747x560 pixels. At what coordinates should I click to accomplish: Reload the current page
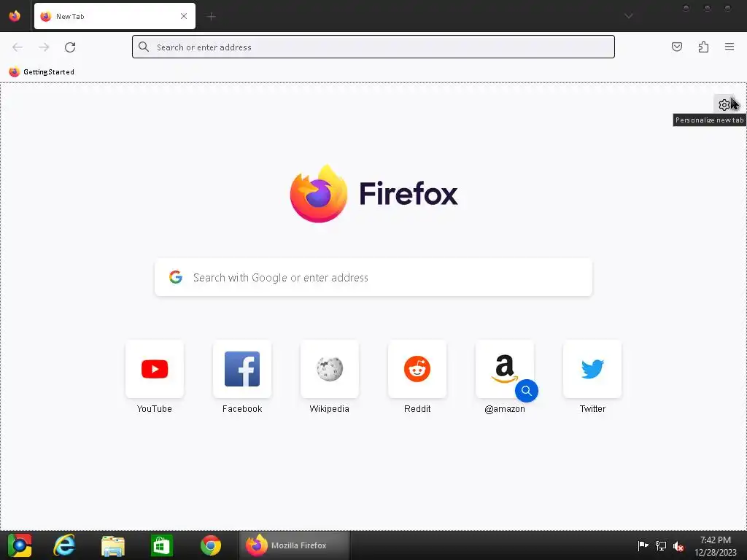coord(70,47)
